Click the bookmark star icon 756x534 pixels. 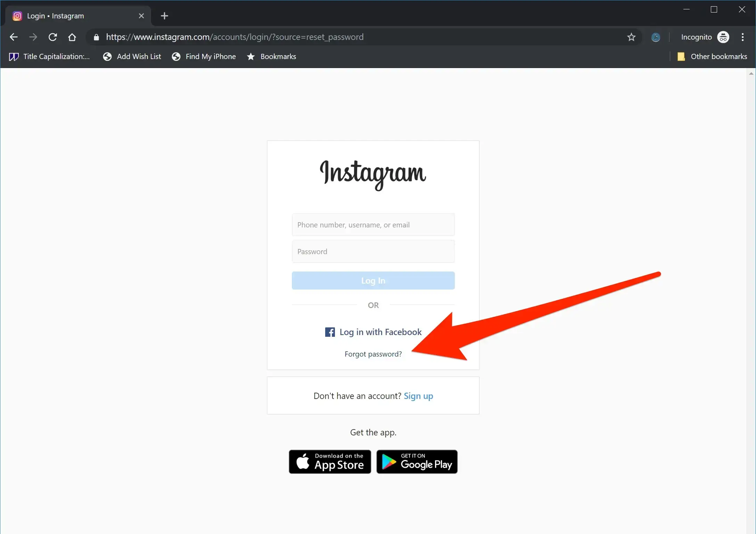[x=632, y=37]
